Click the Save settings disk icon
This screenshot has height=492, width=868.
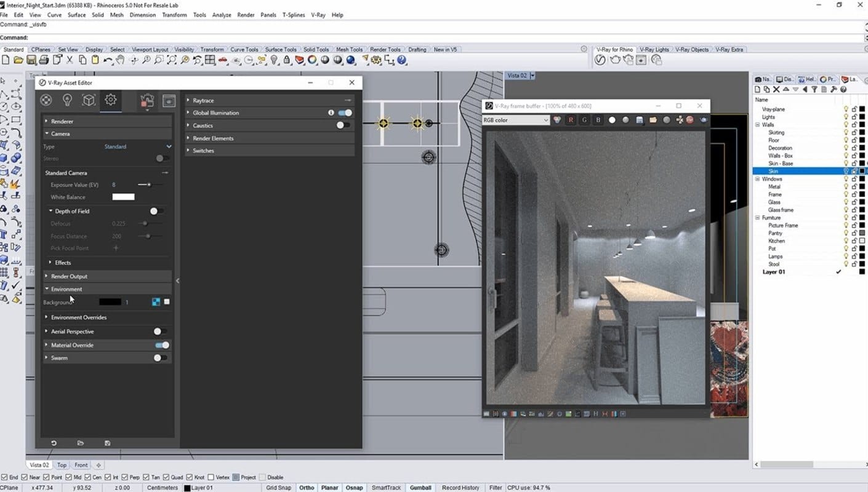pyautogui.click(x=107, y=443)
